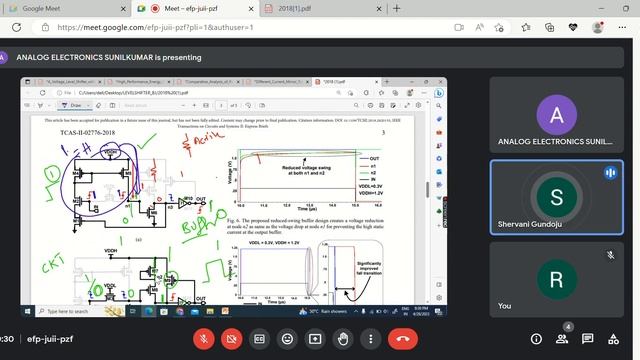
Task: Show meeting details info
Action: click(536, 339)
